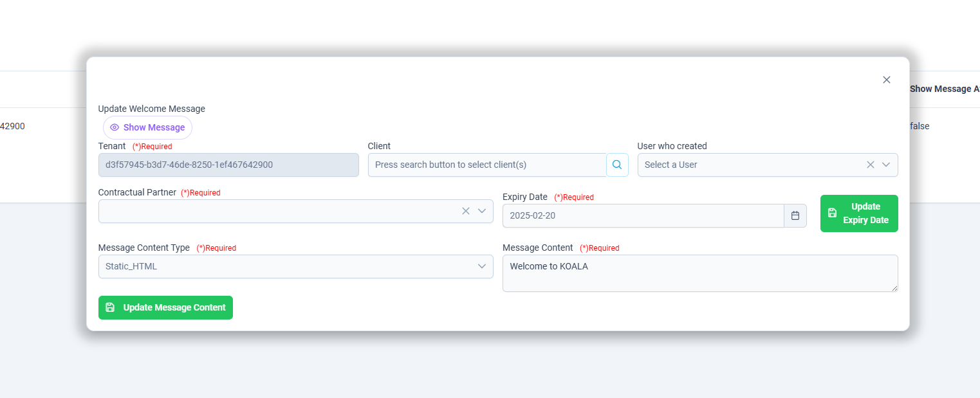Image resolution: width=980 pixels, height=398 pixels.
Task: Click the Show Message button
Action: coord(147,127)
